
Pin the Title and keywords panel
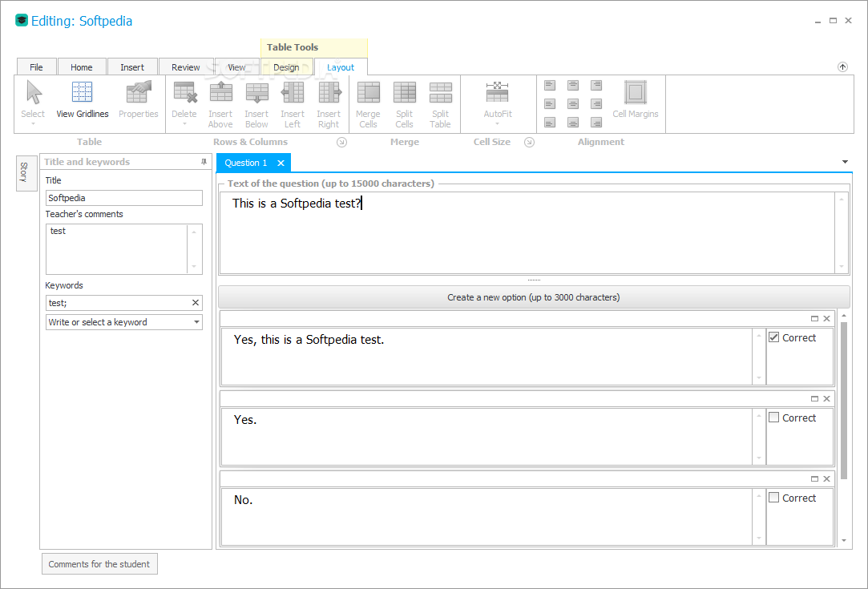pos(204,162)
